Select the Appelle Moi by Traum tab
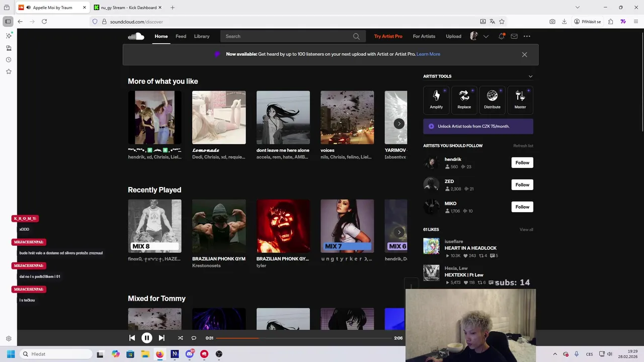Viewport: 644px width, 362px height. click(53, 8)
